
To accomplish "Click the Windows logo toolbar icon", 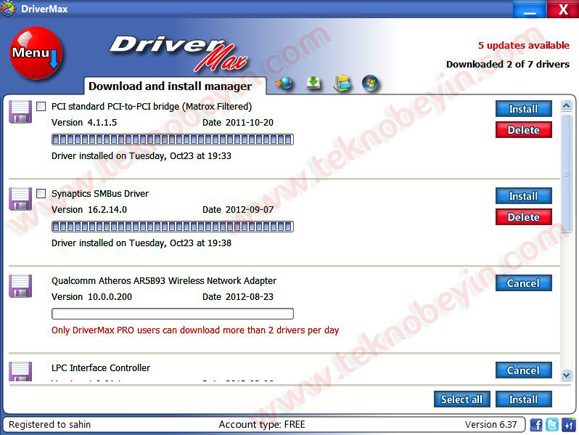I will click(x=370, y=83).
